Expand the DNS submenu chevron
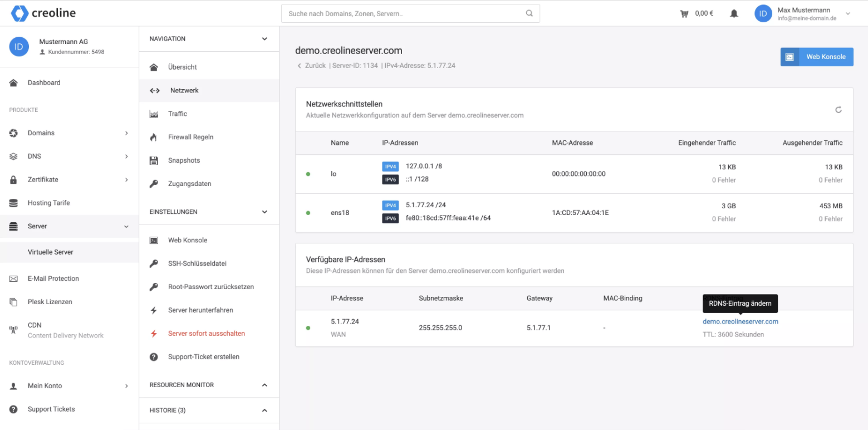 [126, 157]
